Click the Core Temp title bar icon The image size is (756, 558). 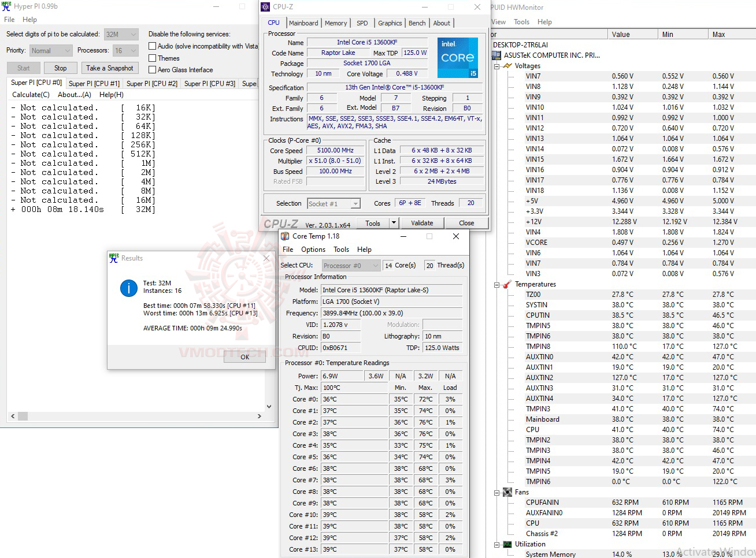(285, 236)
